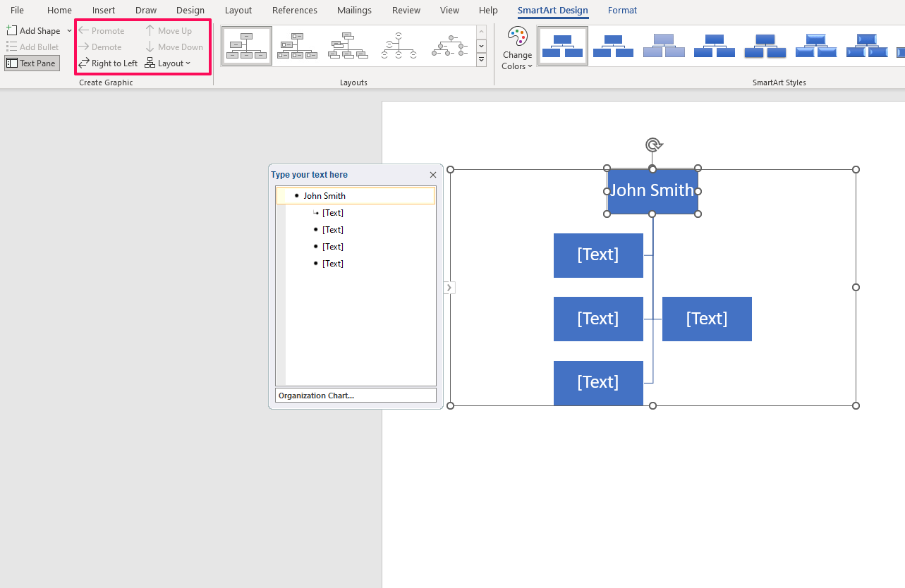Screen dimensions: 905x588
Task: Open the Change Colors palette
Action: click(517, 49)
